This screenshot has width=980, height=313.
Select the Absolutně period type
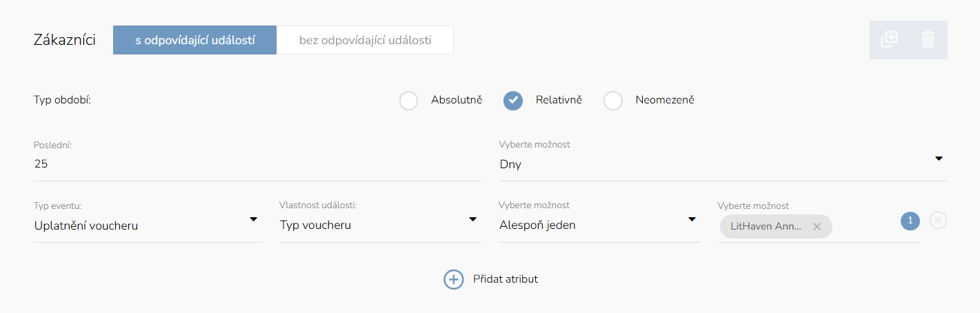point(409,101)
